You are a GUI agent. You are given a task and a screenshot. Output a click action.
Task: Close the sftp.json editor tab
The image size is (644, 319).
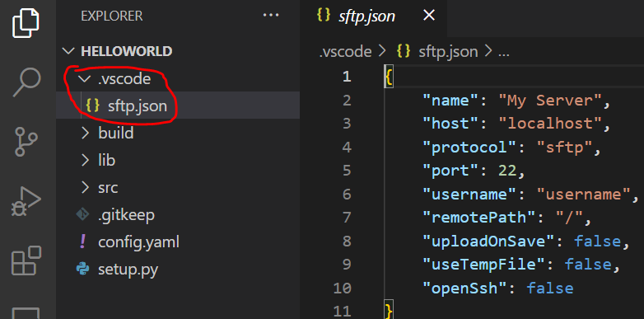428,16
